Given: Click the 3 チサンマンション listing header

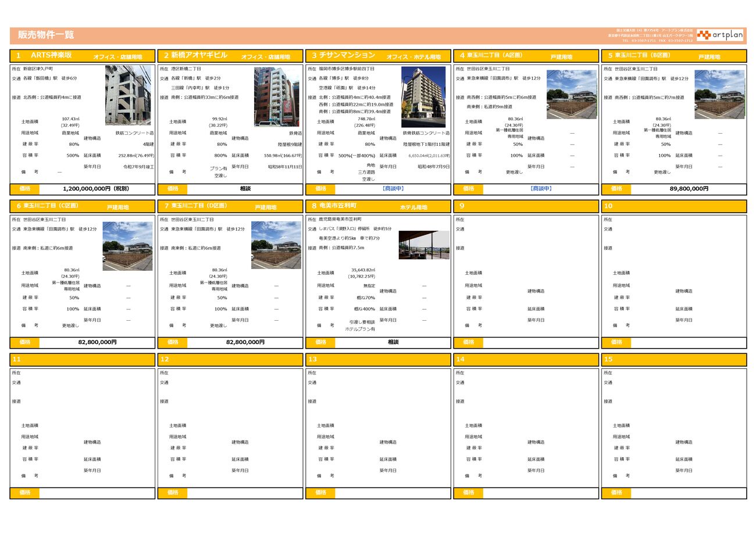Looking at the screenshot, I should (378, 56).
